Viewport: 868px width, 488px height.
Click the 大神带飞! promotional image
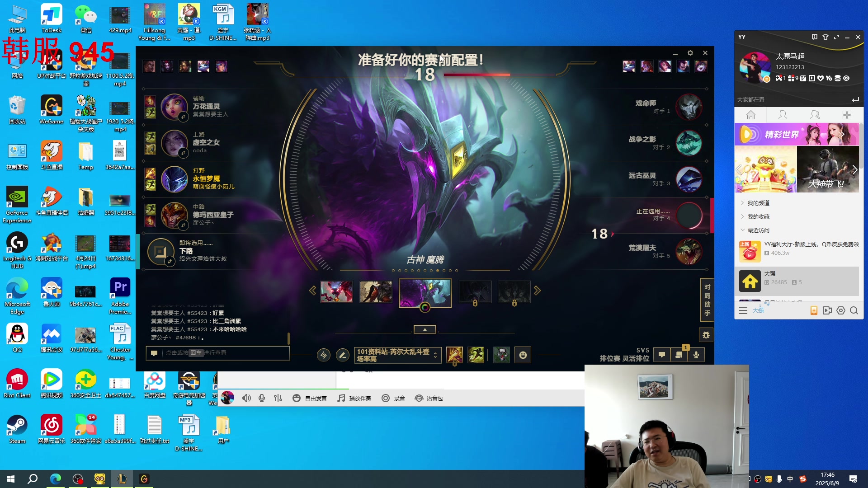click(828, 169)
